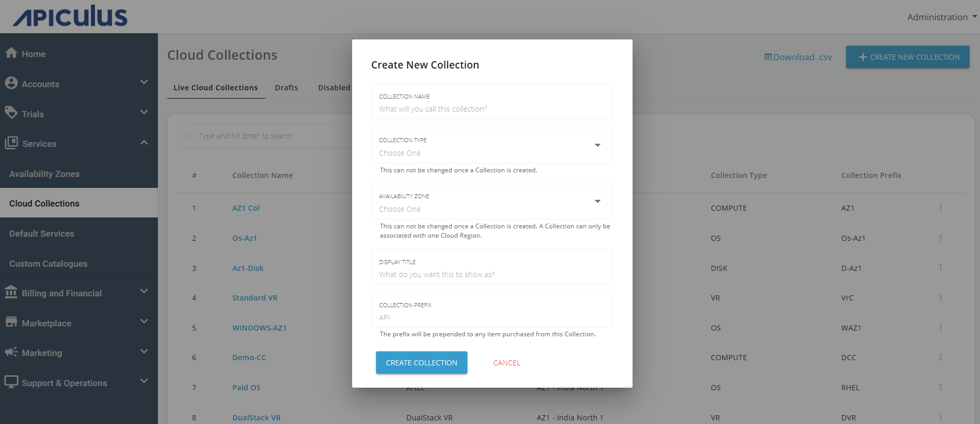Image resolution: width=980 pixels, height=424 pixels.
Task: Click into the Collection Prefix field
Action: tap(491, 317)
